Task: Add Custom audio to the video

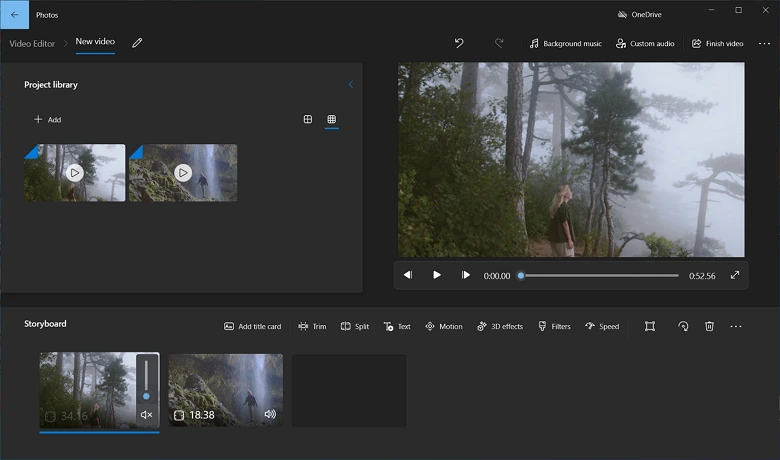Action: (x=645, y=44)
